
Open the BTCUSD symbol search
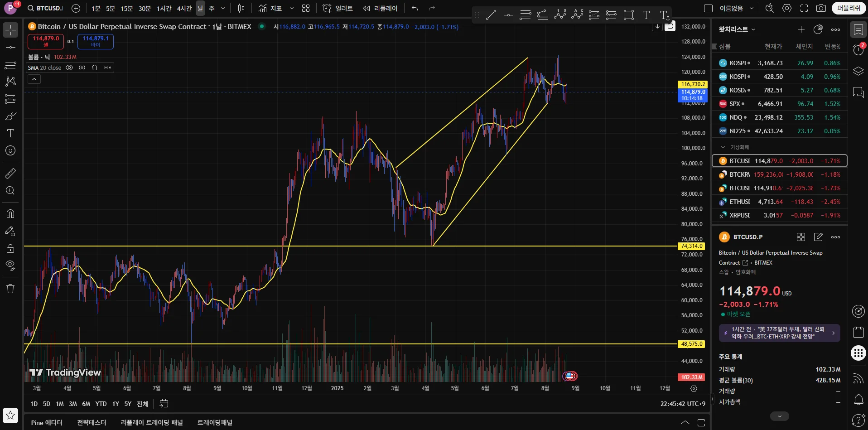[45, 8]
